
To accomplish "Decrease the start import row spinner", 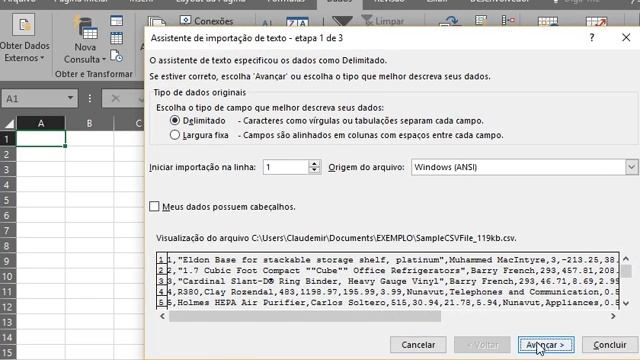I will point(314,171).
